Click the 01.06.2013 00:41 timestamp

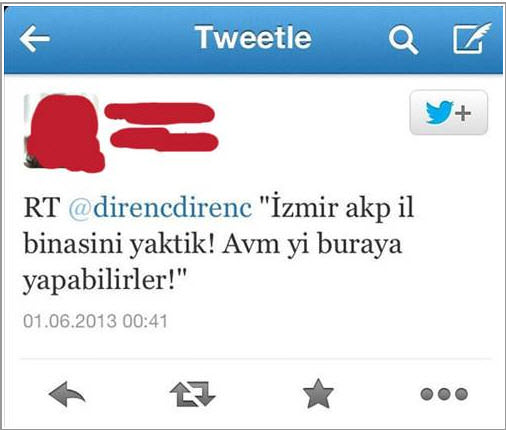point(95,321)
